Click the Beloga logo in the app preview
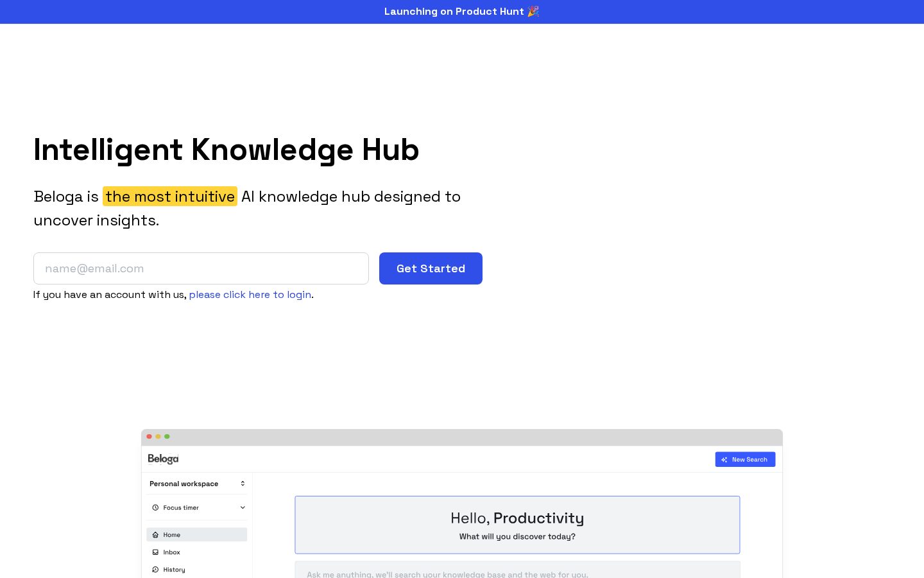 click(163, 459)
